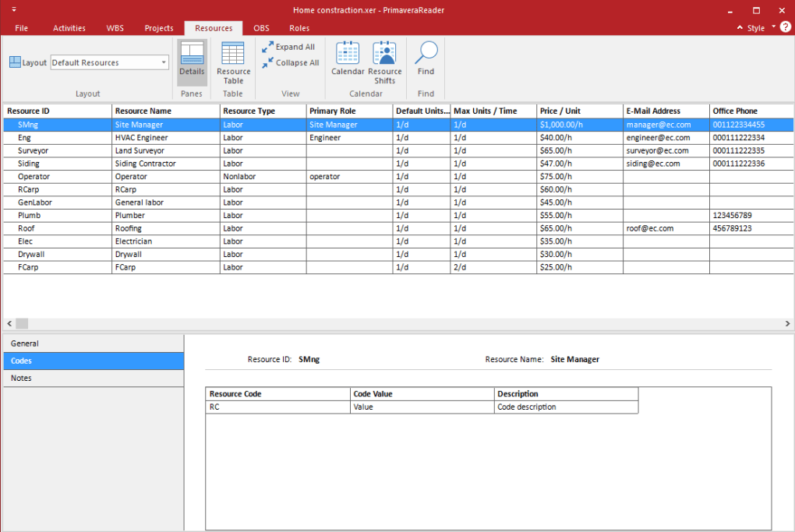Switch to the Activities ribbon tab
Screen dimensions: 795x532
tap(69, 28)
